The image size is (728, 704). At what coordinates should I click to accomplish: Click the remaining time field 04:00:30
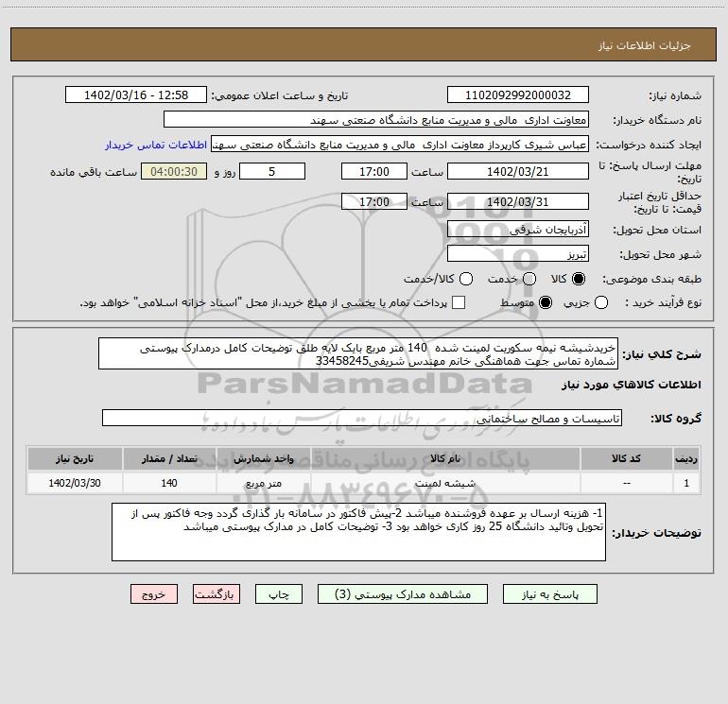174,171
